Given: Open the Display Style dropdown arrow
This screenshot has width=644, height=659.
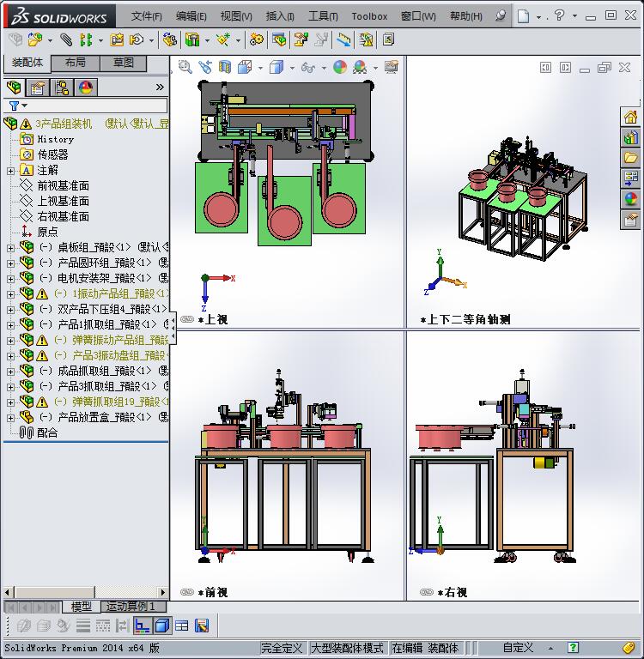Looking at the screenshot, I should coord(291,68).
